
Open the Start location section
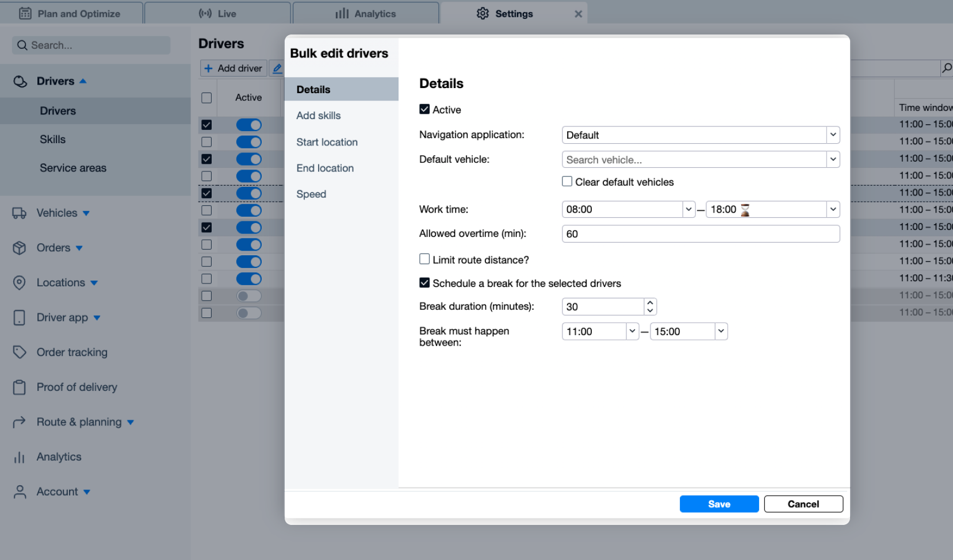click(327, 142)
